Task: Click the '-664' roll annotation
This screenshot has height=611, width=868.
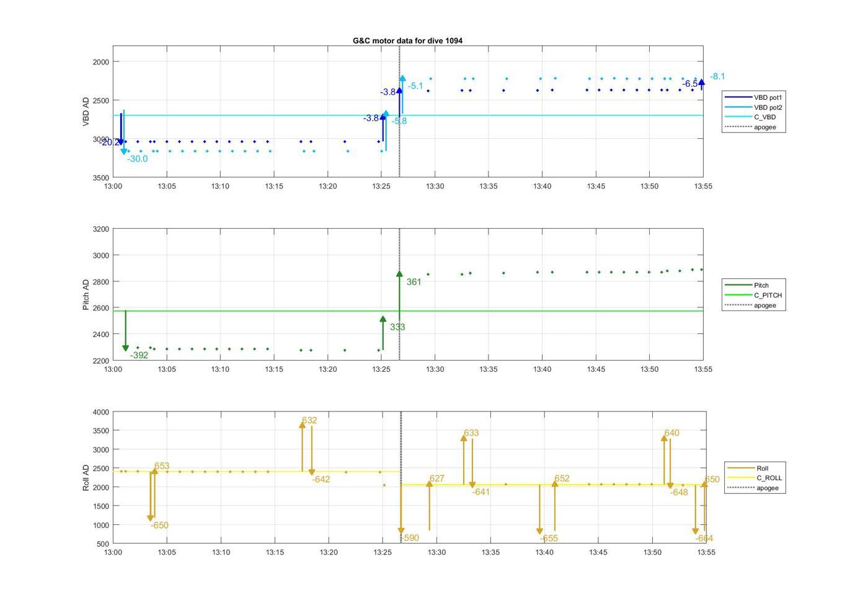Action: click(704, 538)
